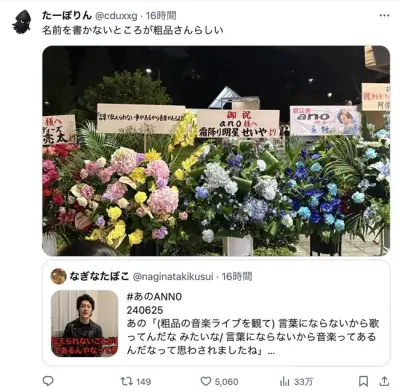Open たーぽりん's squid profile avatar
Image resolution: width=400 pixels, height=392 pixels.
pyautogui.click(x=22, y=22)
